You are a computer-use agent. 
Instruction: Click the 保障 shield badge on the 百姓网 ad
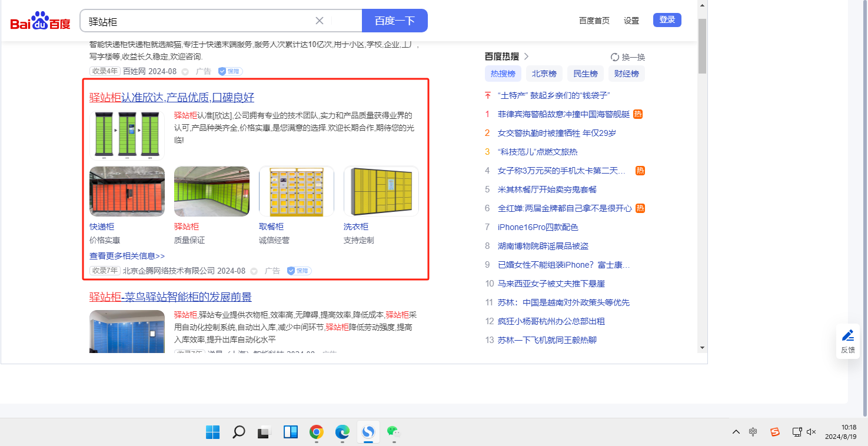230,71
